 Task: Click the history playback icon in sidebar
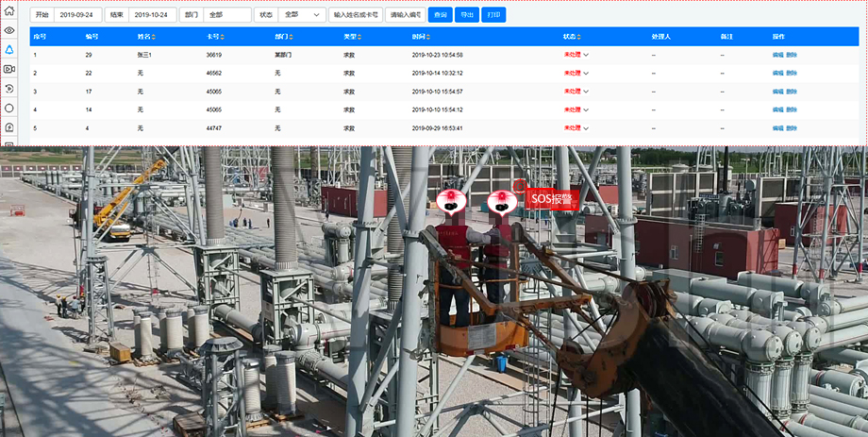click(x=9, y=89)
